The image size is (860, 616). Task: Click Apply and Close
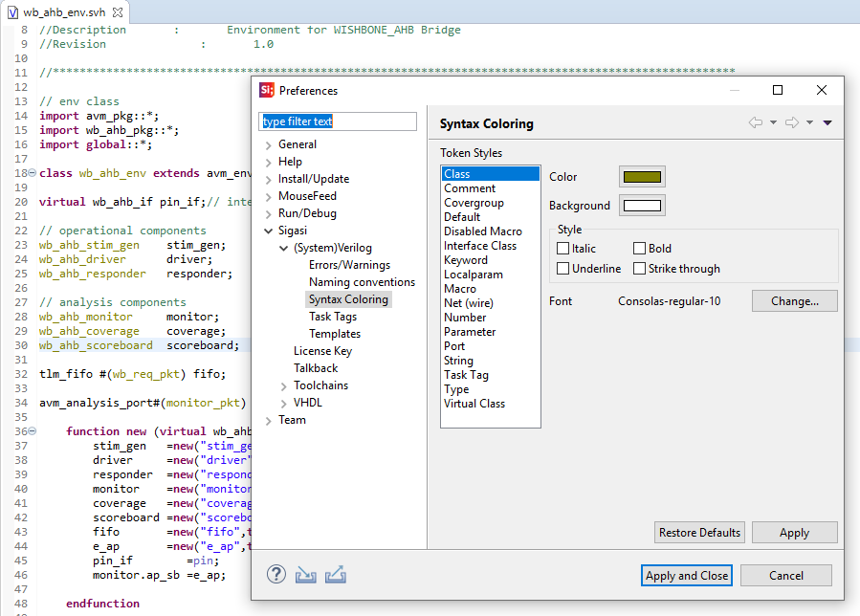(687, 576)
